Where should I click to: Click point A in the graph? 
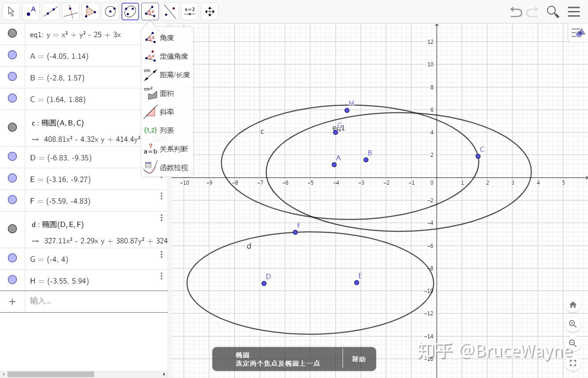click(x=334, y=165)
